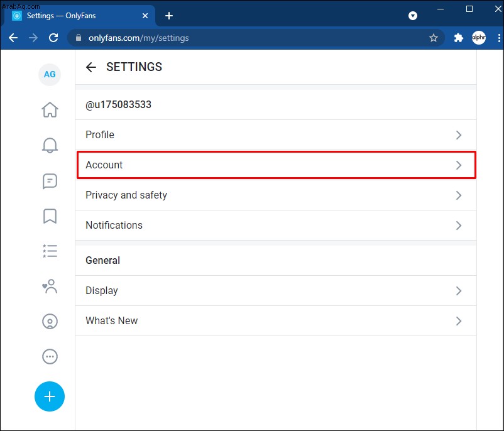Open the alphr browser profile avatar
This screenshot has width=504, height=431.
479,38
